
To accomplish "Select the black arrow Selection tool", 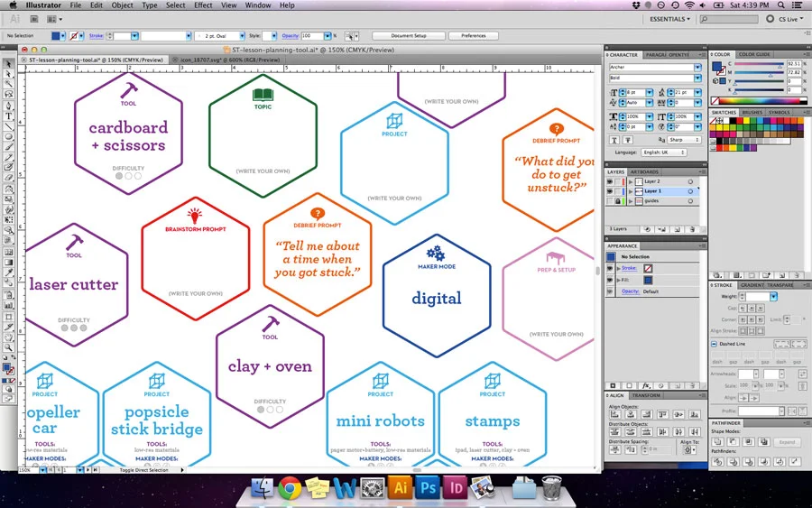I will pyautogui.click(x=8, y=63).
